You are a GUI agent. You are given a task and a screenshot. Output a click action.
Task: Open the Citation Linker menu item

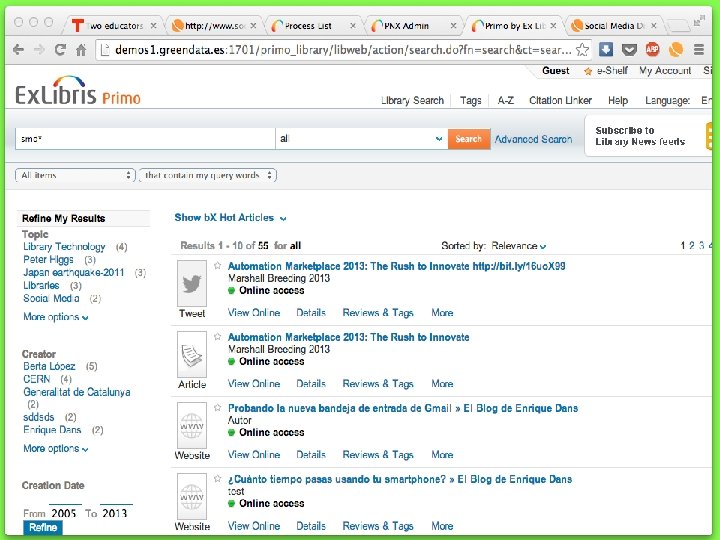[560, 100]
